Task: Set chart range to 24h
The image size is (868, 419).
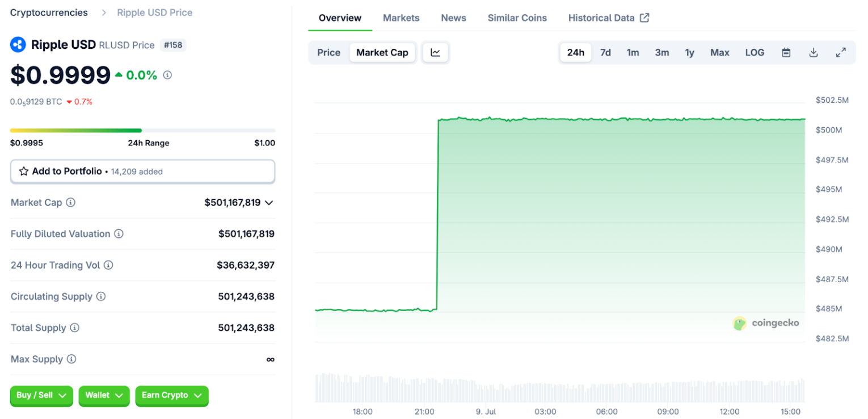Action: [x=576, y=53]
